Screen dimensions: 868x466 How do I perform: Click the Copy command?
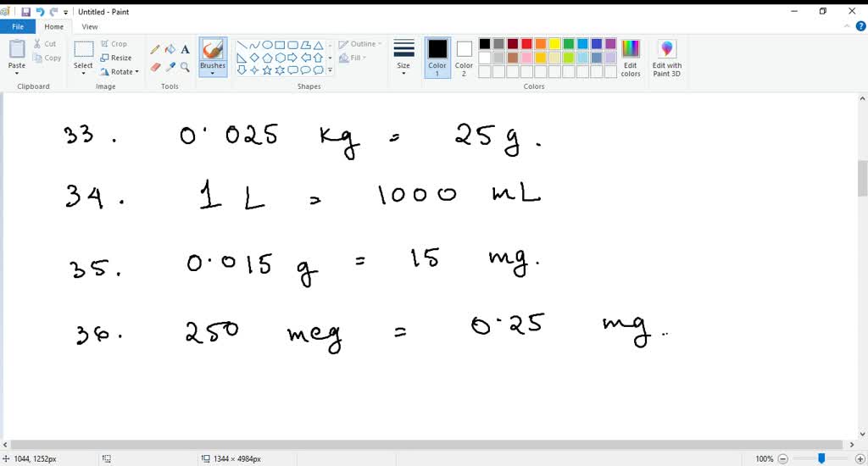(47, 58)
